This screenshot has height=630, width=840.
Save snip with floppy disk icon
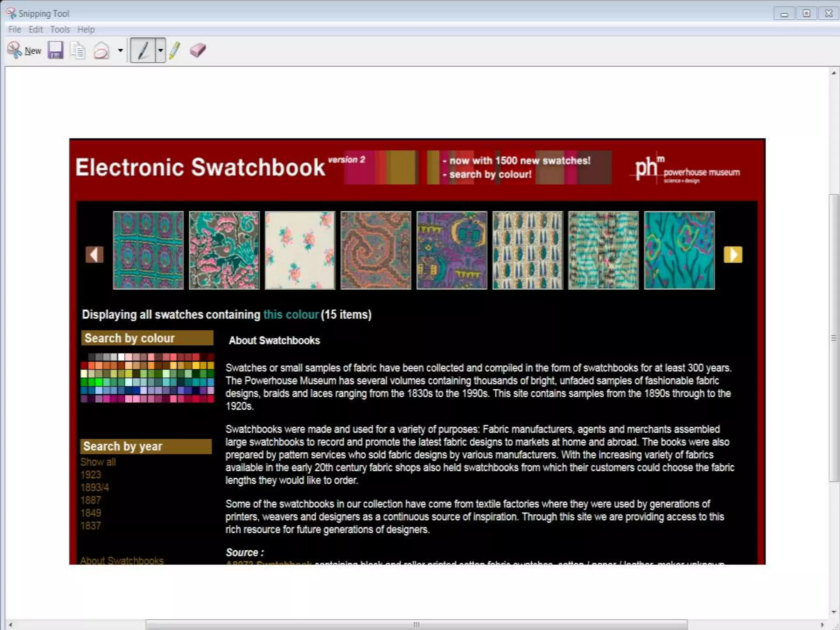pos(55,50)
